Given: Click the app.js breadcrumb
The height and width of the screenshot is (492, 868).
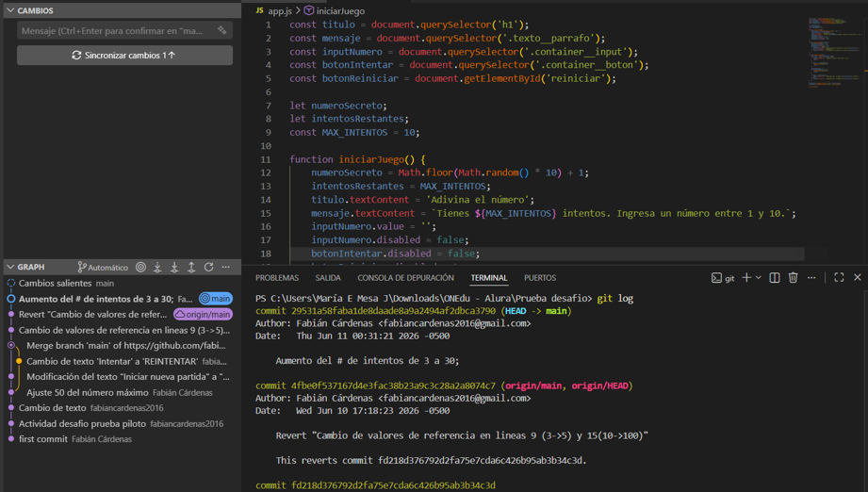Looking at the screenshot, I should coord(280,11).
